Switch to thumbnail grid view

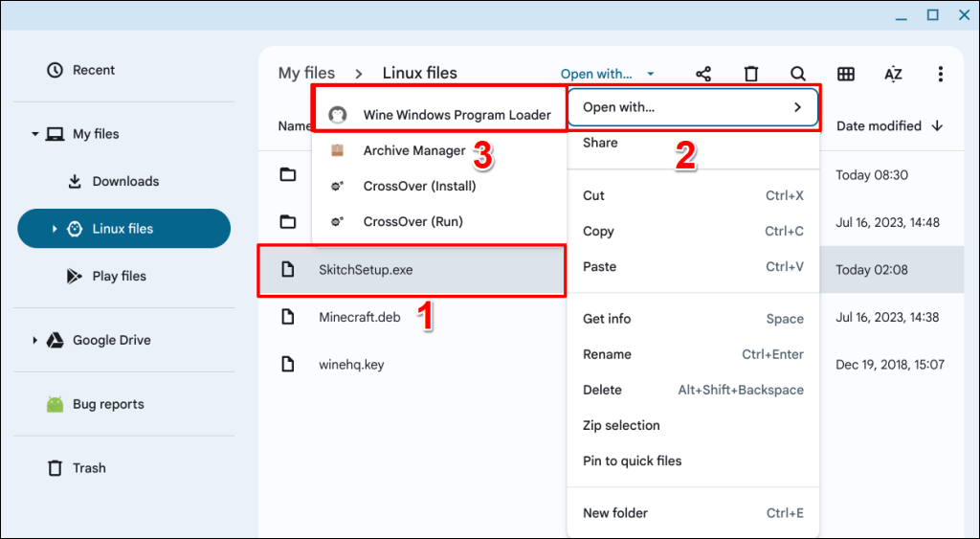tap(846, 74)
